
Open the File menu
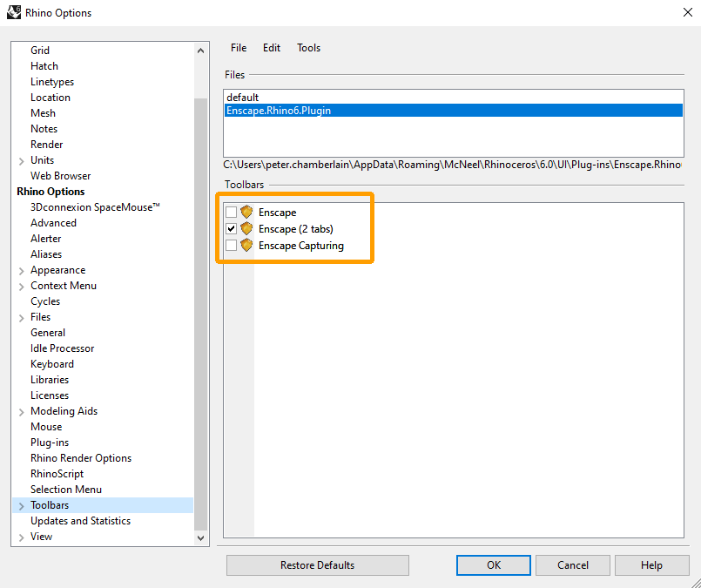[239, 48]
